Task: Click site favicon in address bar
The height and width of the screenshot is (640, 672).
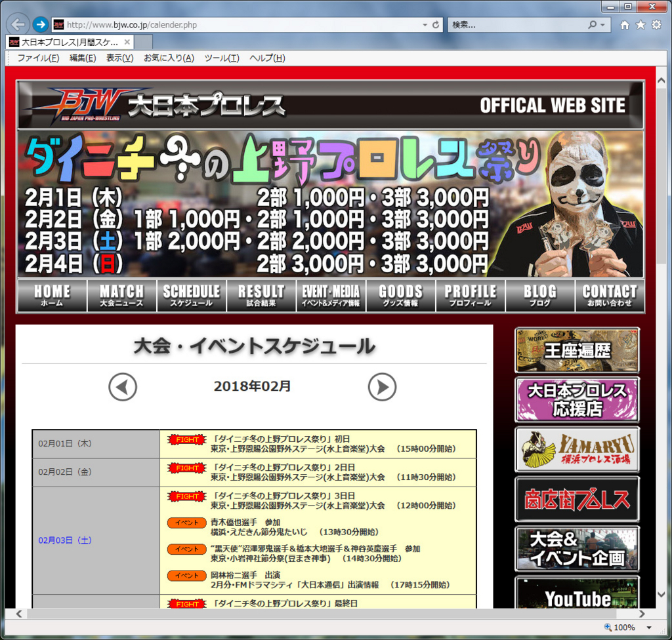Action: (x=58, y=25)
